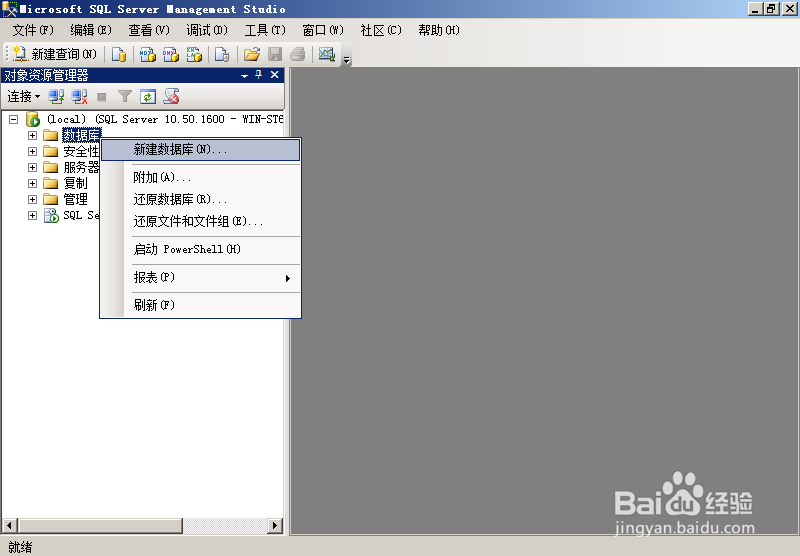Choose 新建数据库(N)... from context menu
The image size is (800, 556).
(x=201, y=150)
